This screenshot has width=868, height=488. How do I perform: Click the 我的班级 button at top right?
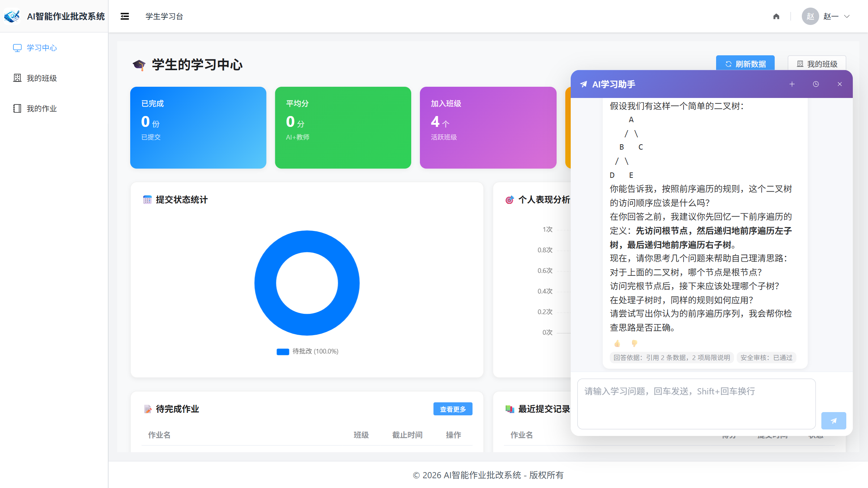pyautogui.click(x=817, y=64)
